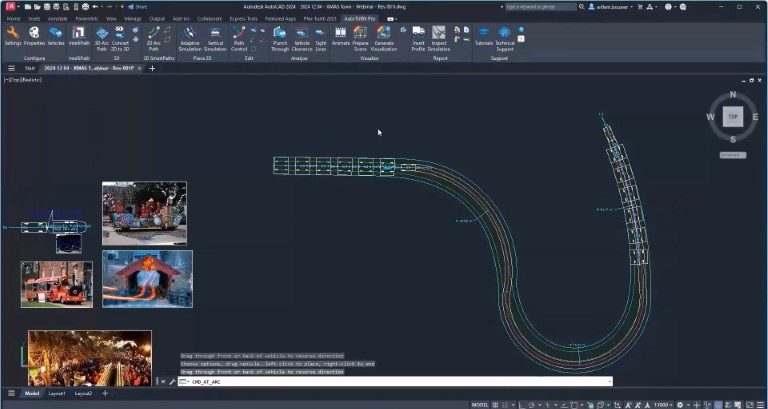The width and height of the screenshot is (768, 409).
Task: Click the Animate filmstrip icon
Action: 341,35
